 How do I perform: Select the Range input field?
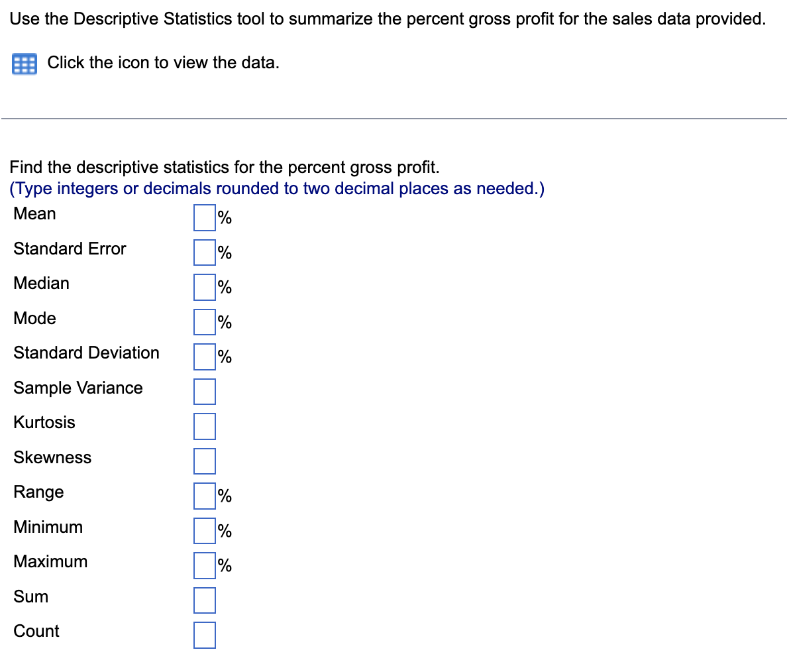click(x=203, y=496)
